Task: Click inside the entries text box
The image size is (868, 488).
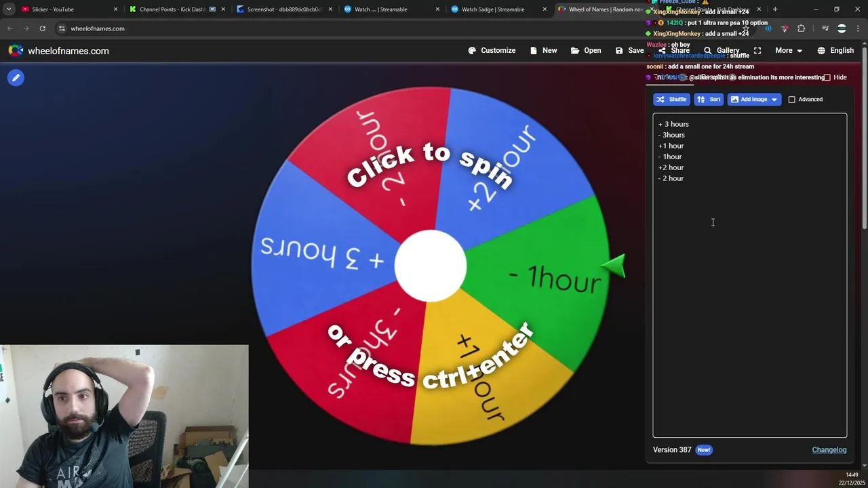Action: click(749, 275)
